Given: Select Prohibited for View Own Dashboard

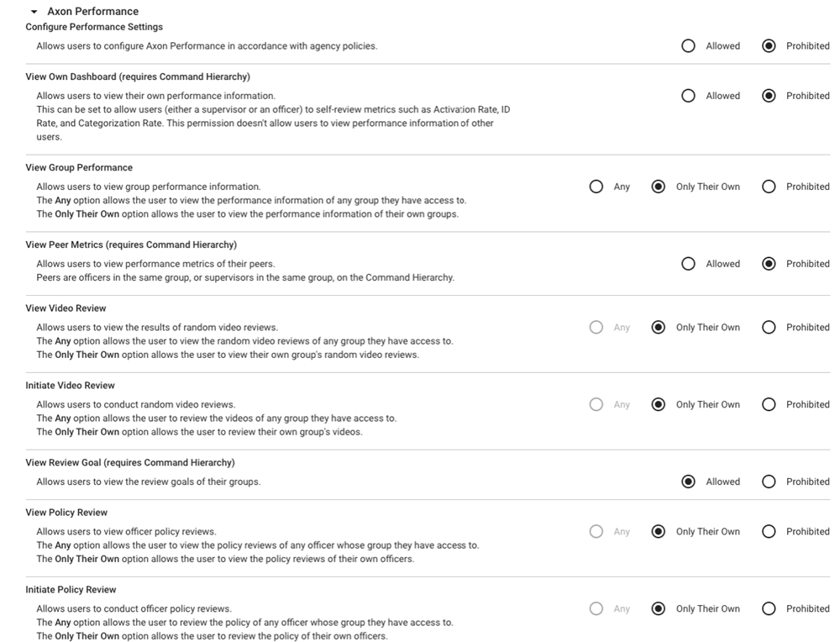Looking at the screenshot, I should pos(769,96).
